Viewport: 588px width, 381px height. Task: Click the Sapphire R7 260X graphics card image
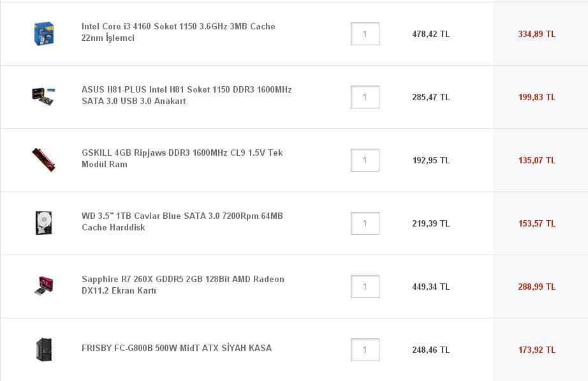(x=43, y=286)
